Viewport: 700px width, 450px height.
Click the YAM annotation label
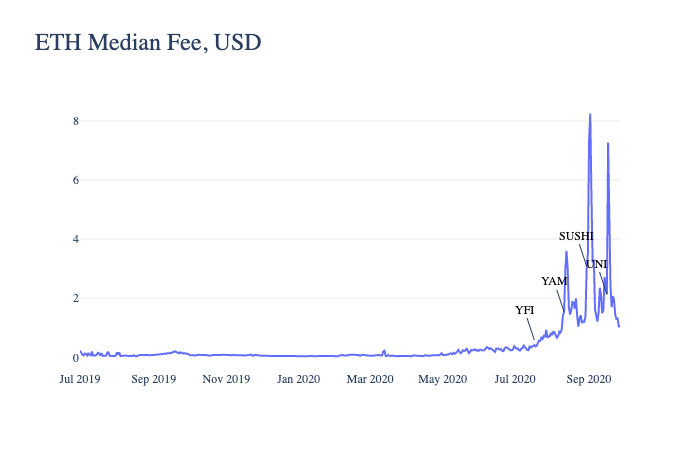coord(554,281)
